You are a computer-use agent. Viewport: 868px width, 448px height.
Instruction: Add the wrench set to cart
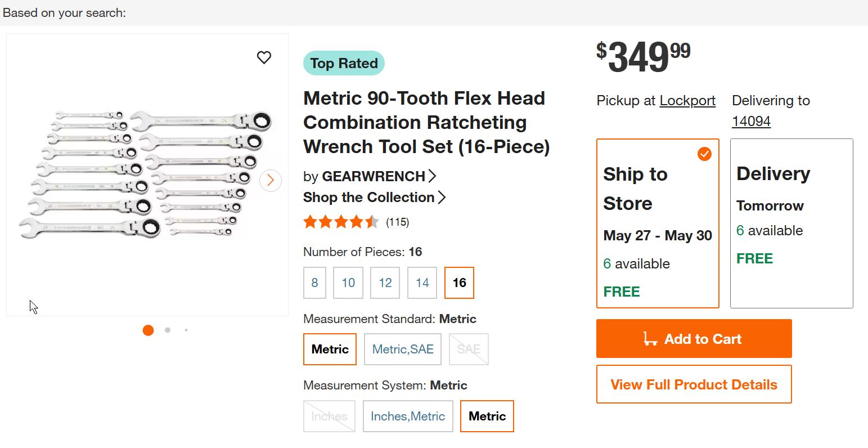pyautogui.click(x=694, y=339)
